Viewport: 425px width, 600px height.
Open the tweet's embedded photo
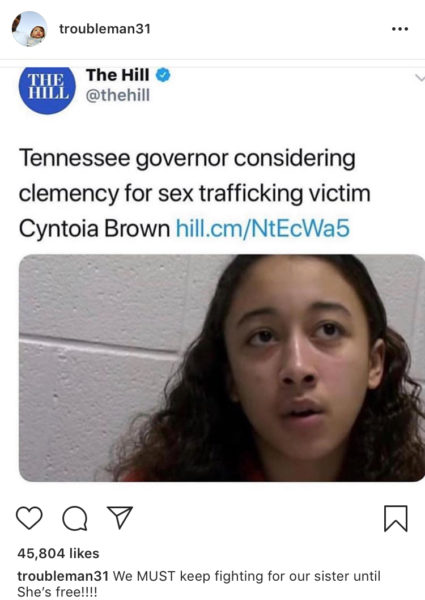coord(222,368)
